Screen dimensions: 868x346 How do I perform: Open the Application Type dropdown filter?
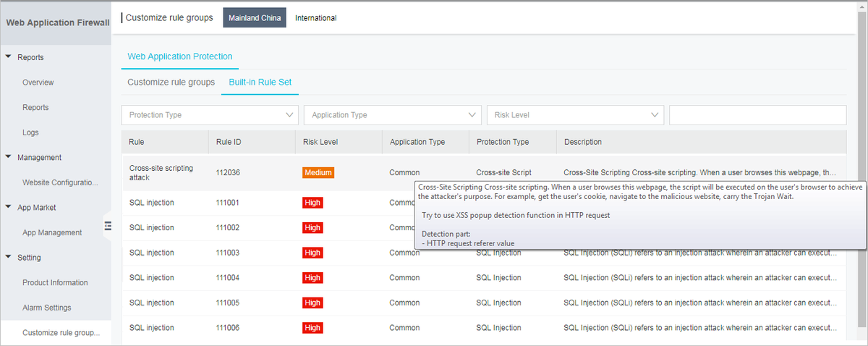(x=393, y=115)
